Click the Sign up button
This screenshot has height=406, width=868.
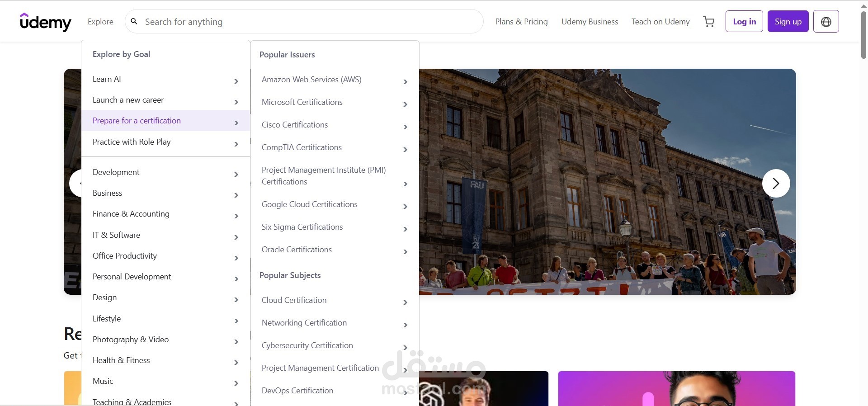click(788, 21)
